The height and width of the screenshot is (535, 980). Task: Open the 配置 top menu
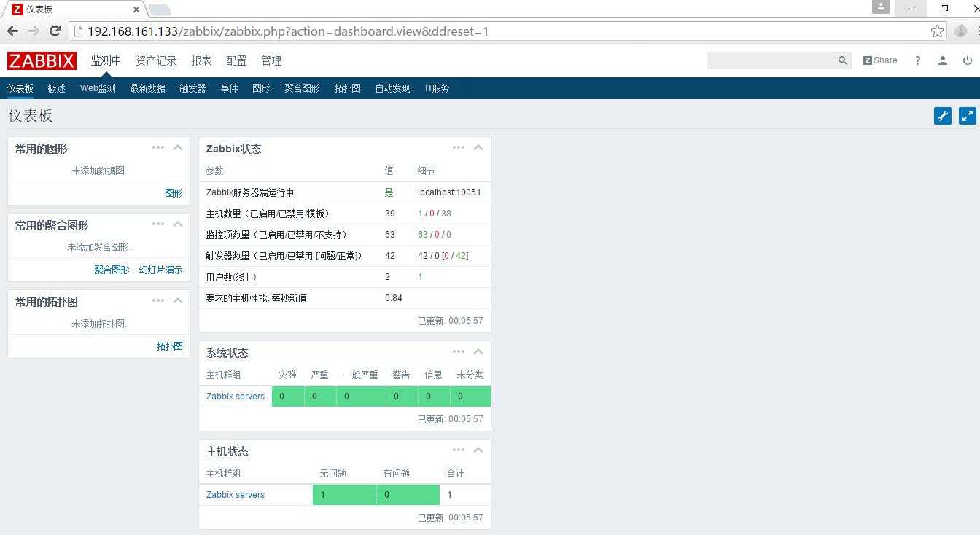(x=236, y=60)
